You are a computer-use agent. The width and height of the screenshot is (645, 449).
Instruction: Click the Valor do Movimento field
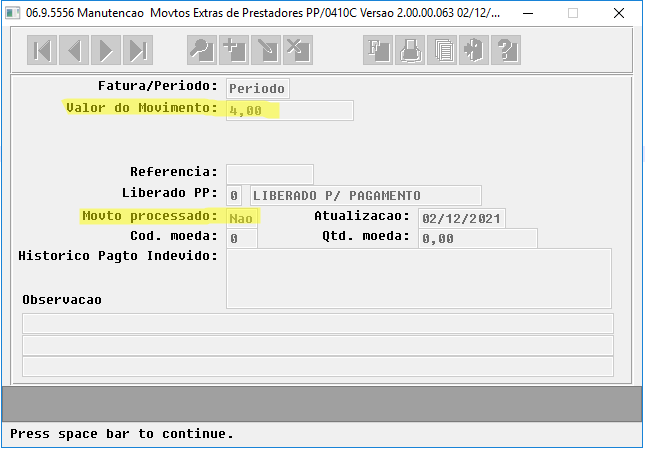pos(290,111)
